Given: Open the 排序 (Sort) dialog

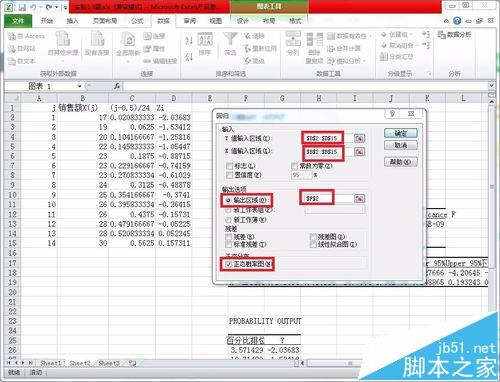Looking at the screenshot, I should 205,44.
